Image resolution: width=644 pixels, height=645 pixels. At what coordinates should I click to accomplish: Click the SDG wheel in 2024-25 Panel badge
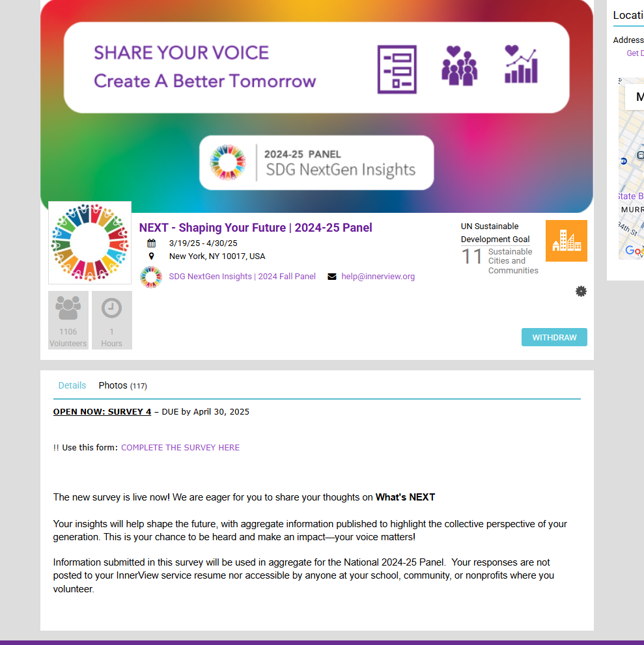coord(227,163)
